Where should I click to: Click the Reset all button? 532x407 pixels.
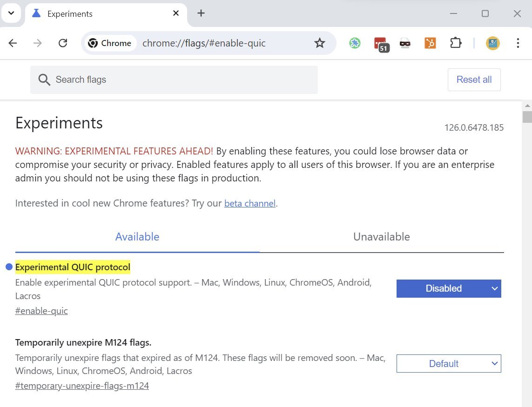(x=474, y=80)
